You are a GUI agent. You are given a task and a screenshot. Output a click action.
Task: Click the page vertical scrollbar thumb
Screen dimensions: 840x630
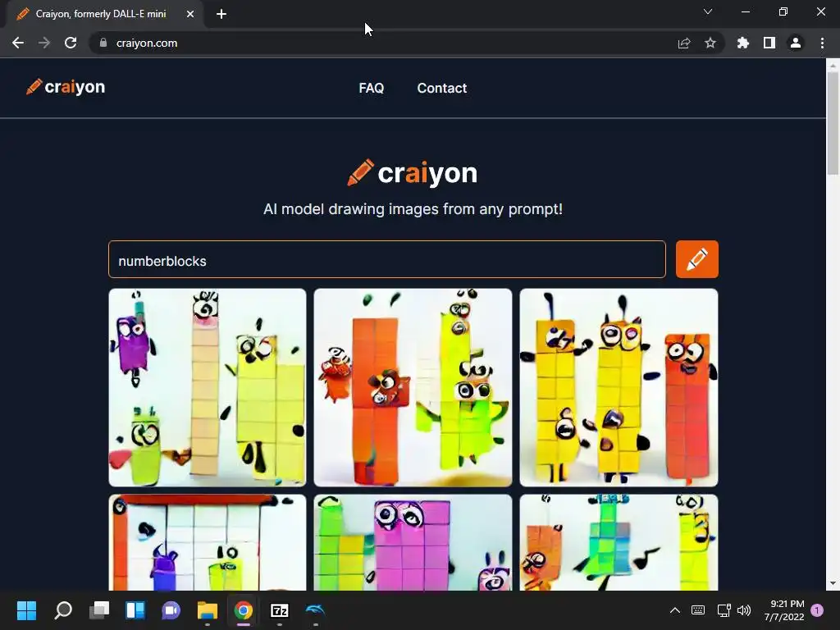[x=833, y=123]
